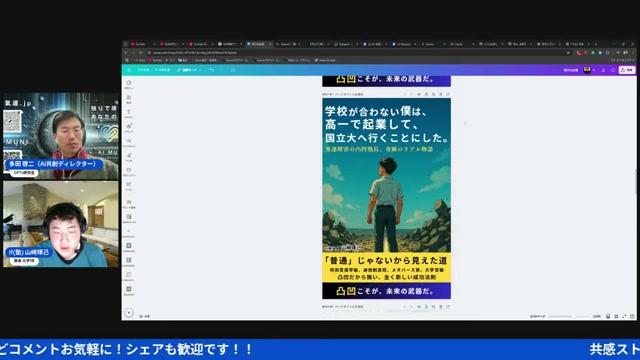Click the red extension icon in browser toolbar

(x=579, y=53)
